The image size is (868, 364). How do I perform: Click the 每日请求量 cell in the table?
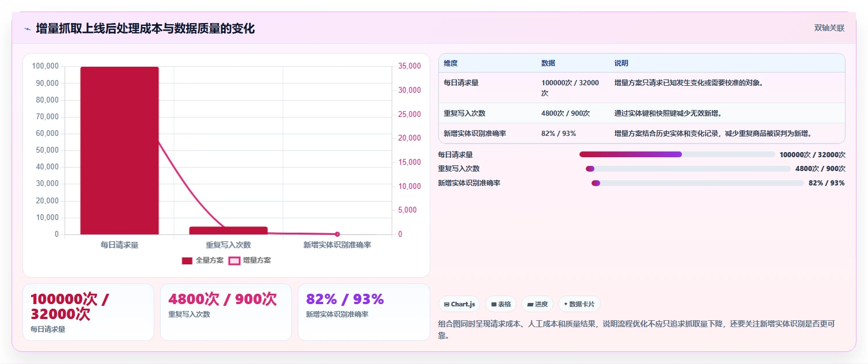pyautogui.click(x=461, y=83)
